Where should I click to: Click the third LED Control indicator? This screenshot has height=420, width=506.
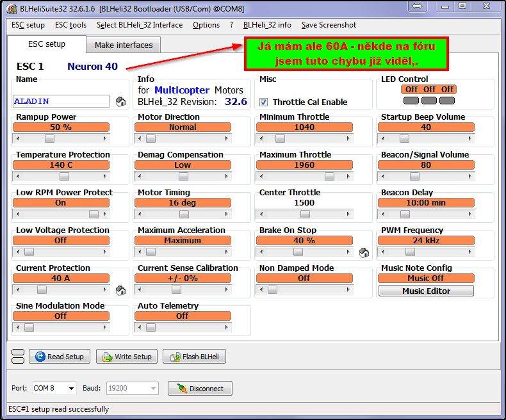(x=447, y=101)
